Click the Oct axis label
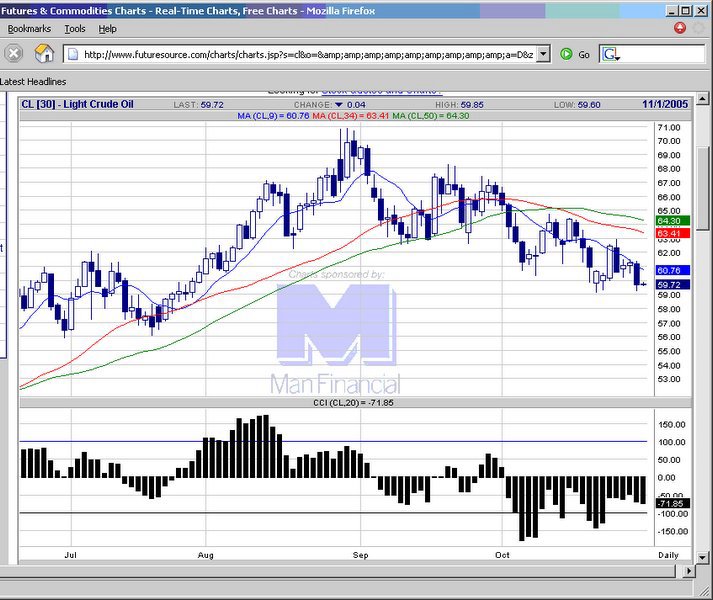Viewport: 713px width, 600px height. coord(502,555)
